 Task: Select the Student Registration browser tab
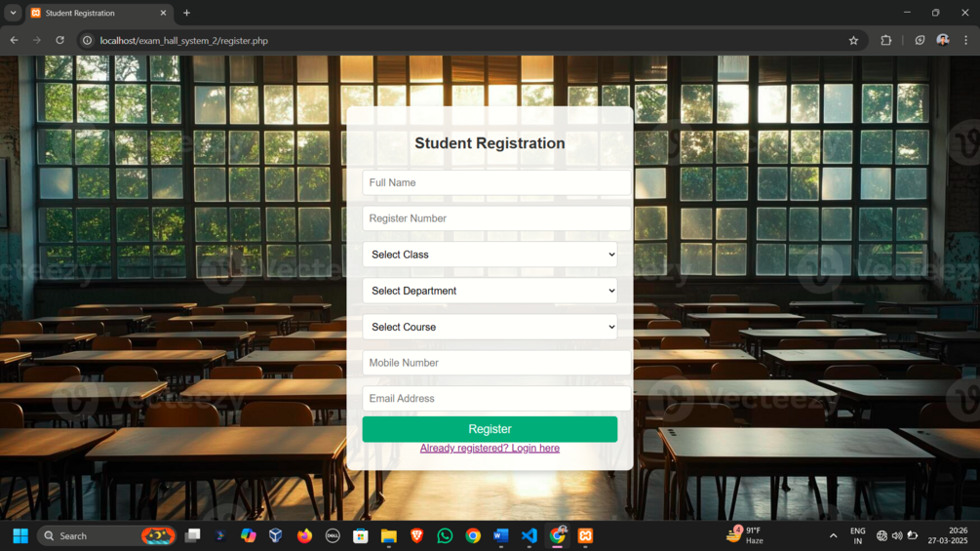98,13
